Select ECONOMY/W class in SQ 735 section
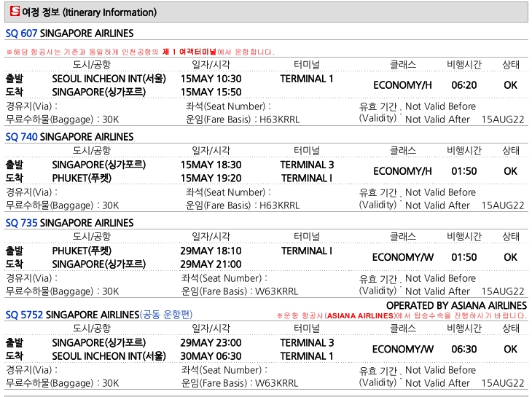Image resolution: width=532 pixels, height=397 pixels. 403,257
